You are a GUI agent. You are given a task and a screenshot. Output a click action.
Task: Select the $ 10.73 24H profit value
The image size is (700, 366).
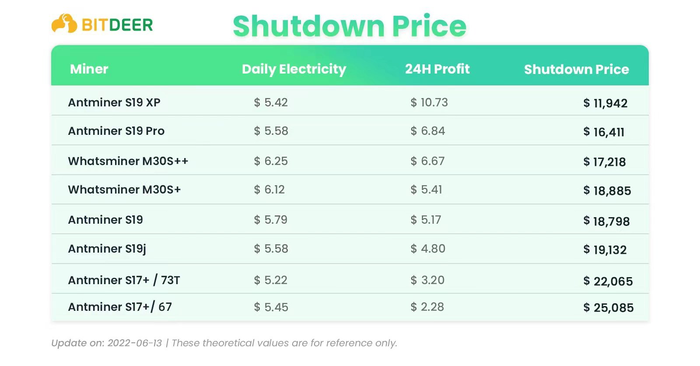429,103
